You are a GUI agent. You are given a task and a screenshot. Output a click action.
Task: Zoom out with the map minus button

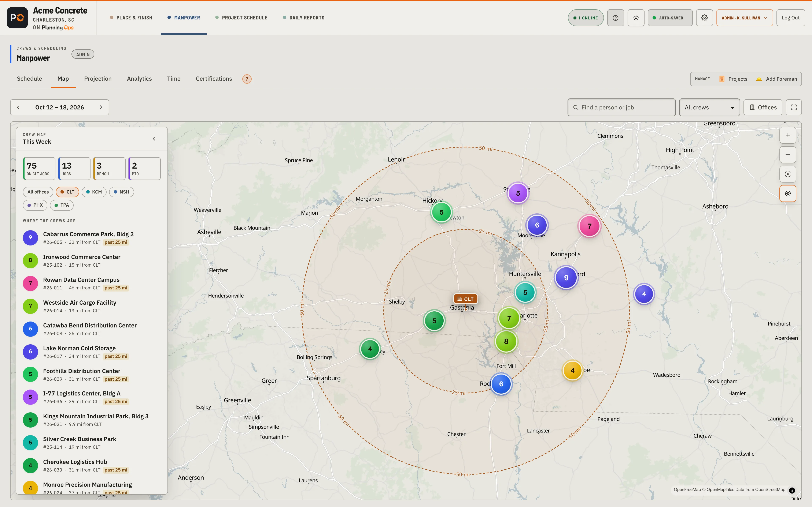788,155
